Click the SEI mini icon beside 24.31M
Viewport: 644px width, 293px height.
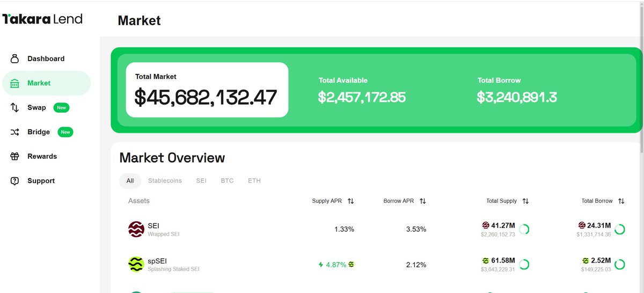coord(582,225)
